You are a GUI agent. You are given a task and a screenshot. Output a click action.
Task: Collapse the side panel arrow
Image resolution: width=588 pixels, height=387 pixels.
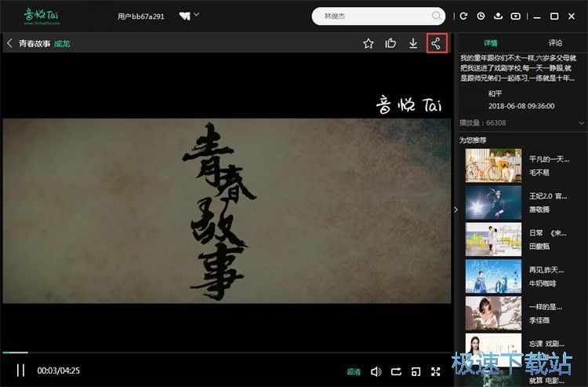(456, 210)
